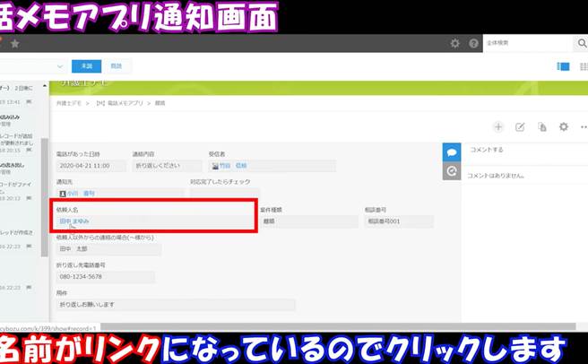588x364 pixels.
Task: Expand the notification filter dropdown chevron
Action: pyautogui.click(x=60, y=66)
